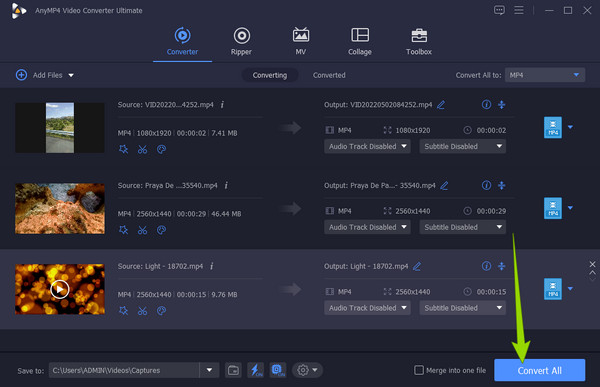Show output info for VID20220502084252.mp4
This screenshot has width=600, height=387.
[486, 105]
